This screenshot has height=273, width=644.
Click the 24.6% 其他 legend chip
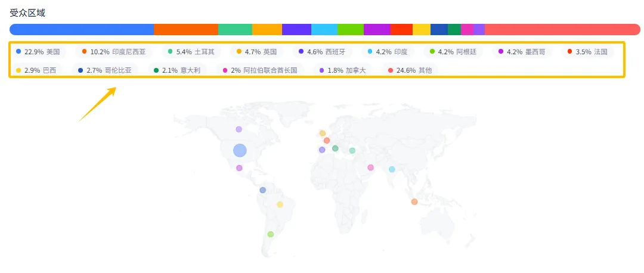pos(410,70)
